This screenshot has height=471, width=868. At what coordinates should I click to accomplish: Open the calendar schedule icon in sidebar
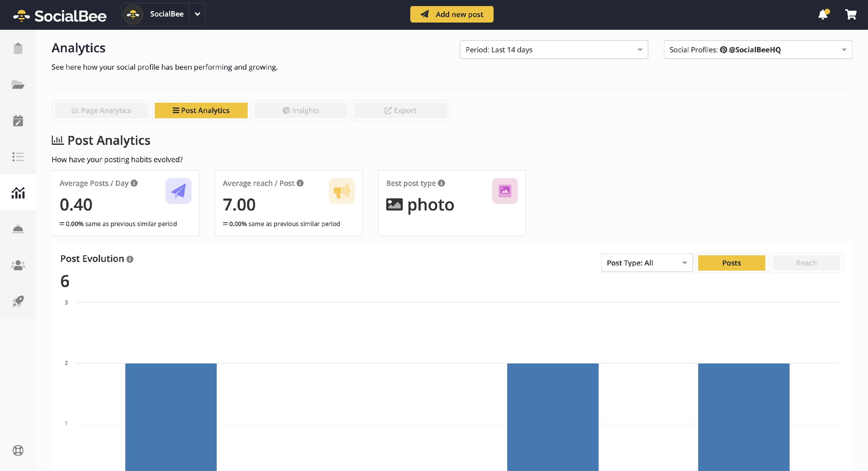point(18,121)
